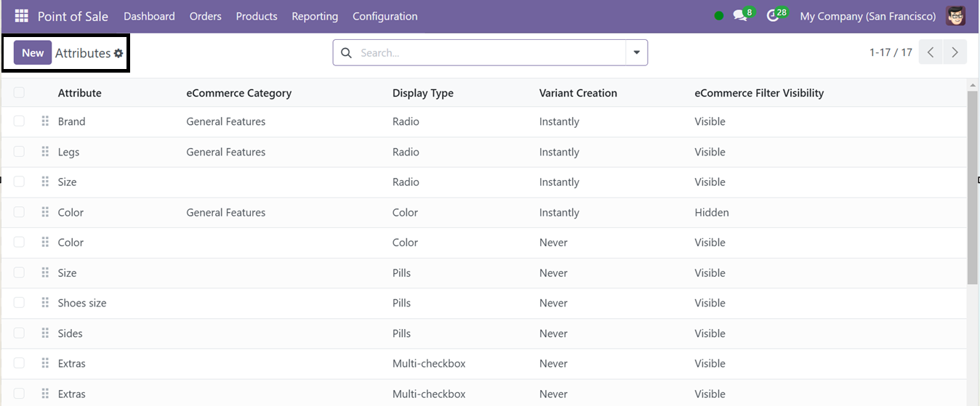
Task: Click the vertical scrollbar thumb
Action: [x=973, y=187]
